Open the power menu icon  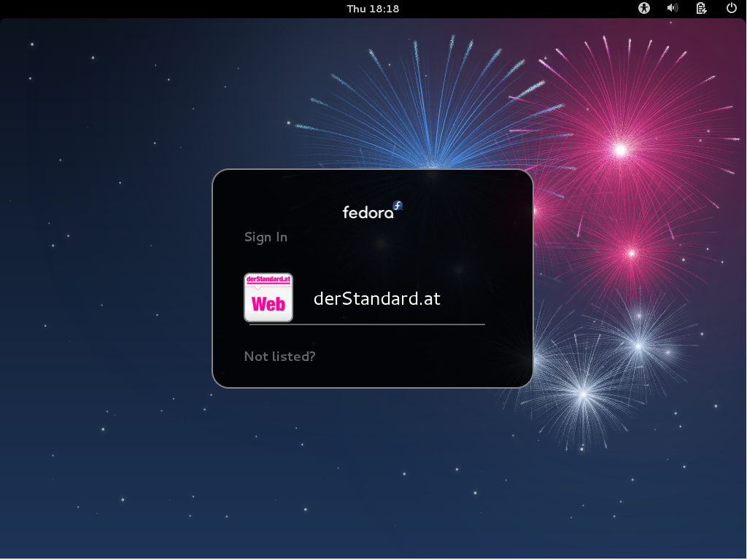point(731,8)
